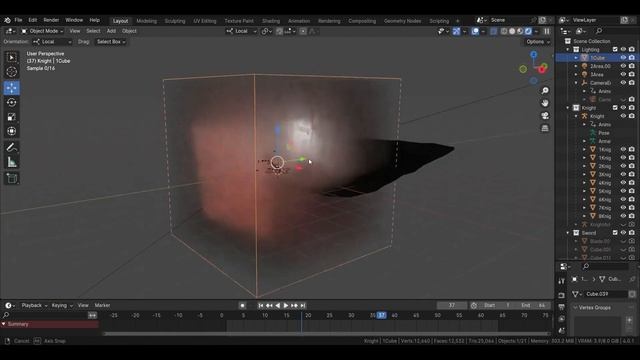The width and height of the screenshot is (640, 360).
Task: Toggle snapping magnet icon in the header
Action: 279,31
